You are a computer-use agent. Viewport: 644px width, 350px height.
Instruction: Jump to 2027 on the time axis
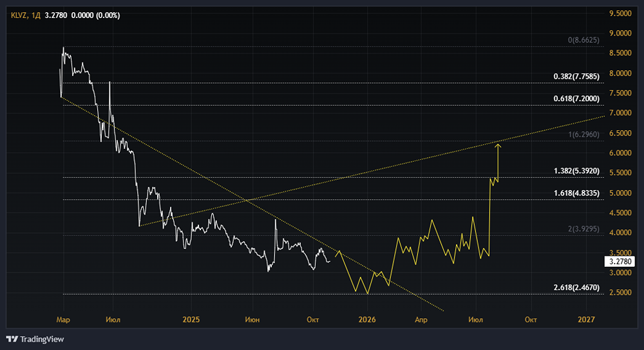tap(587, 319)
